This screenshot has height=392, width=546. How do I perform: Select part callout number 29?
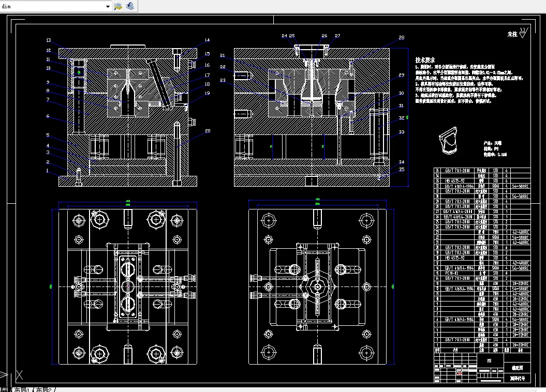click(402, 75)
